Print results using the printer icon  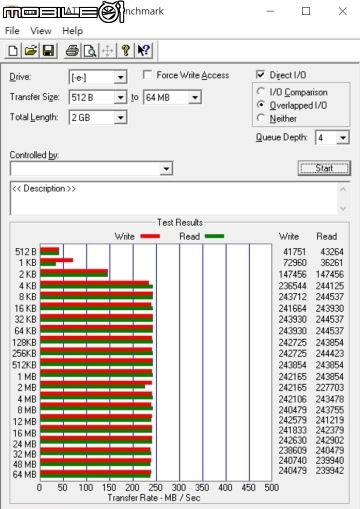(x=72, y=51)
